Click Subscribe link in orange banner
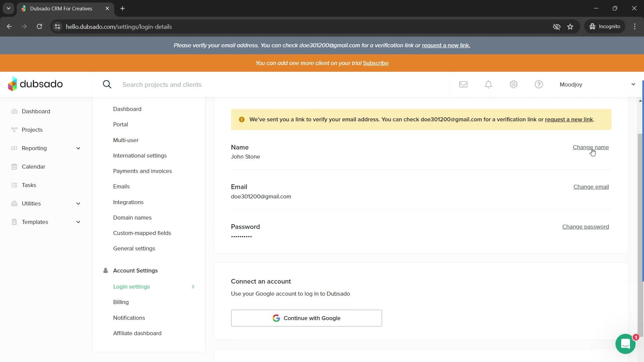The width and height of the screenshot is (644, 362). point(376,63)
